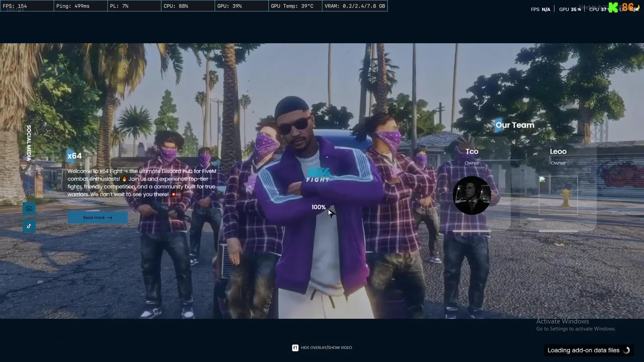
Task: Click the GPU: 39% overlay stat
Action: tap(241, 6)
